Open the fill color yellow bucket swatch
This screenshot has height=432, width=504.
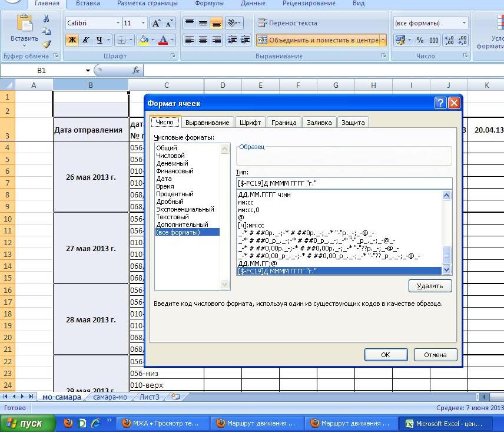(x=142, y=40)
